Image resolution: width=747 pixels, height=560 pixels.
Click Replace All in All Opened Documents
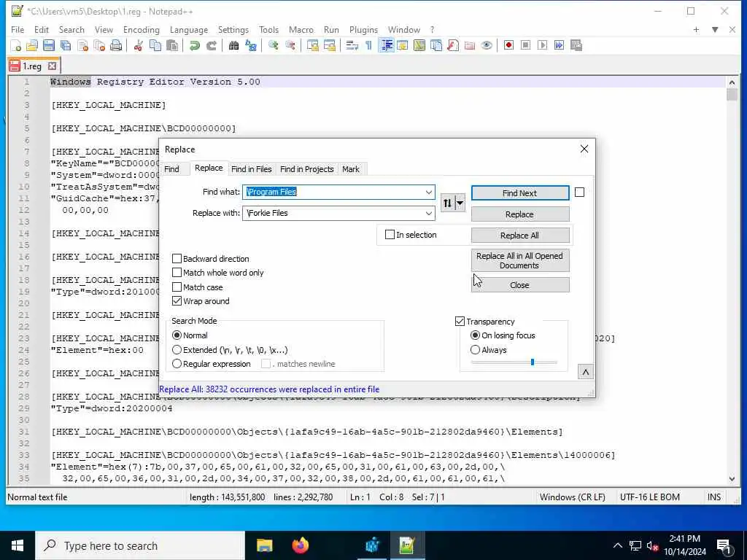[519, 260]
